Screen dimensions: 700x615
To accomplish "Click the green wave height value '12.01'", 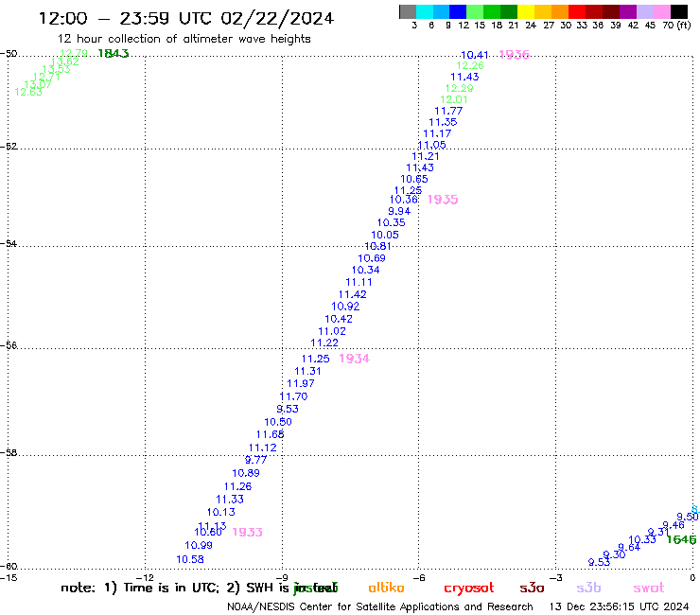I will pos(453,100).
